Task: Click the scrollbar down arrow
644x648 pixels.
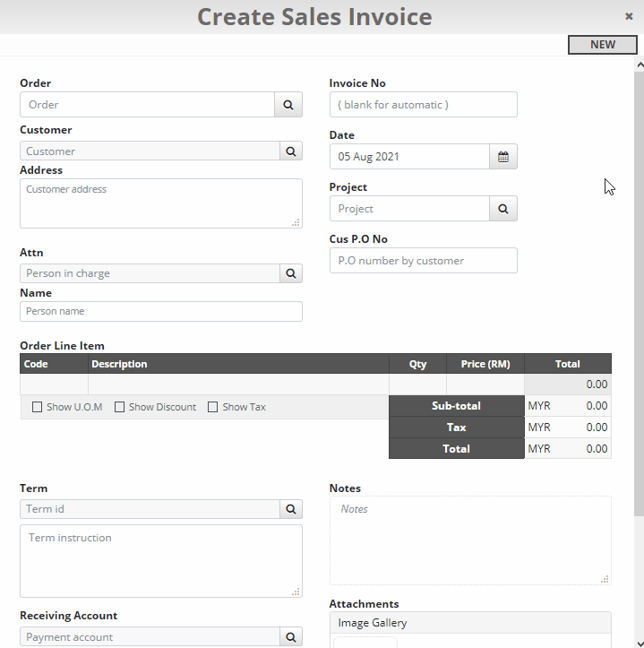Action: pyautogui.click(x=640, y=644)
